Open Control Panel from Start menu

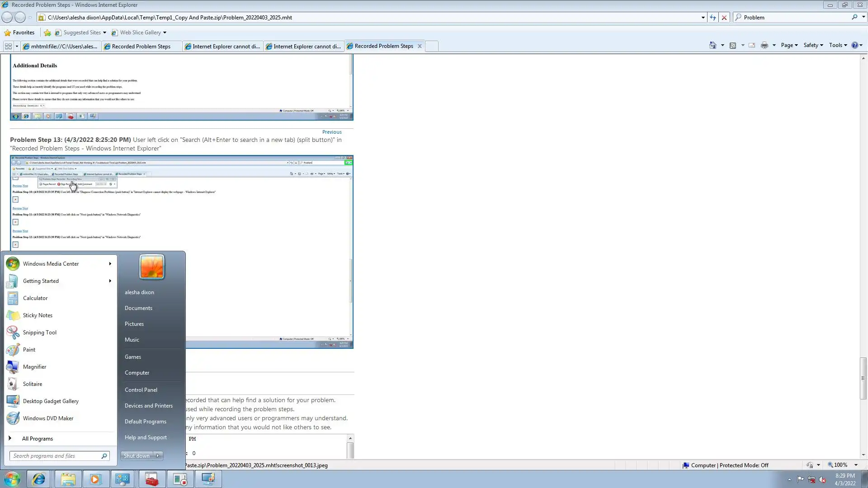(x=141, y=390)
